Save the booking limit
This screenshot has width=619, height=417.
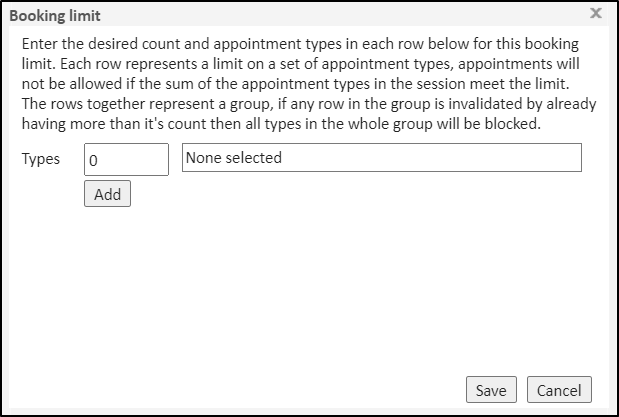point(490,389)
